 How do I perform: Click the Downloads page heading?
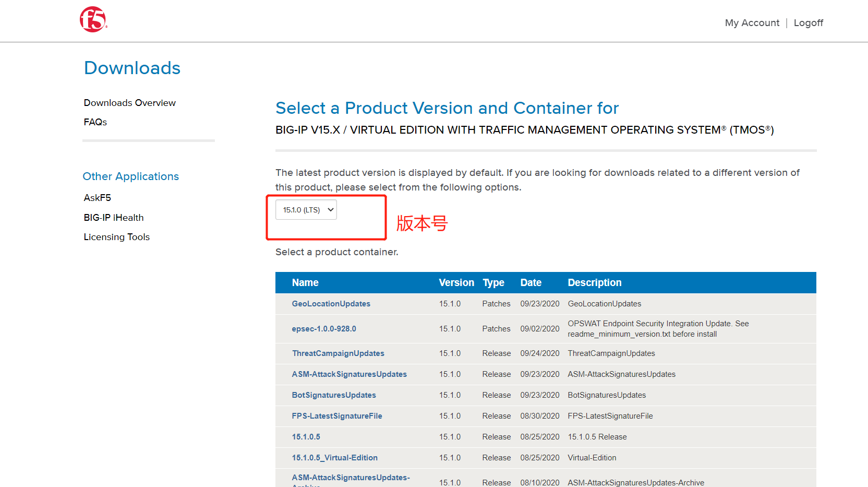point(131,67)
